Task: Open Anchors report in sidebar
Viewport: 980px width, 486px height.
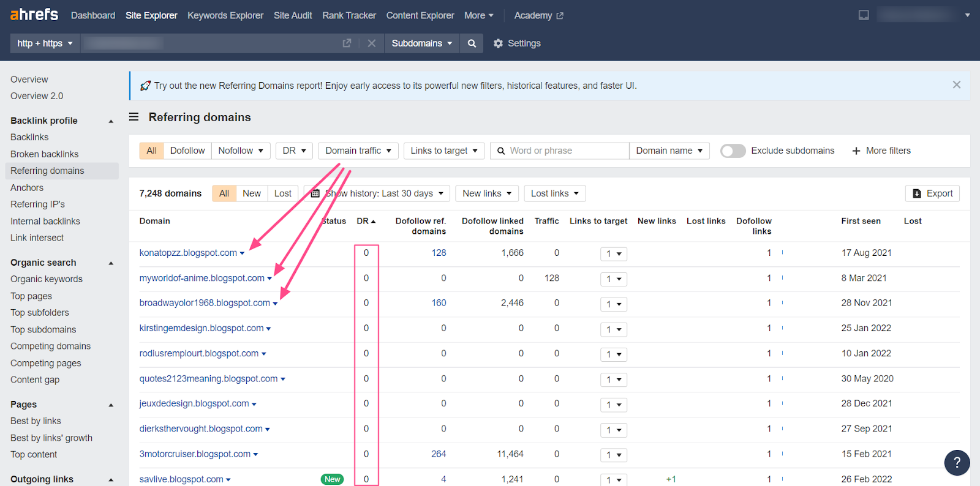Action: point(27,188)
